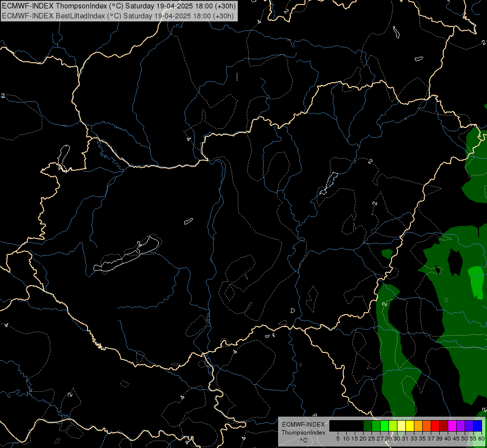Select the medium green 25-27 legend swatch
Screen dimensions: 487x448
click(376, 426)
